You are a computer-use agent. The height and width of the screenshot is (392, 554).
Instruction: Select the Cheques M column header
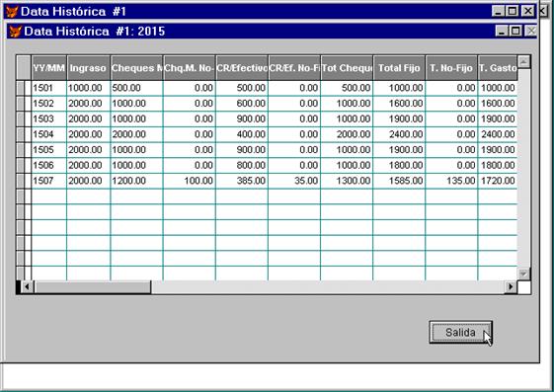point(136,68)
